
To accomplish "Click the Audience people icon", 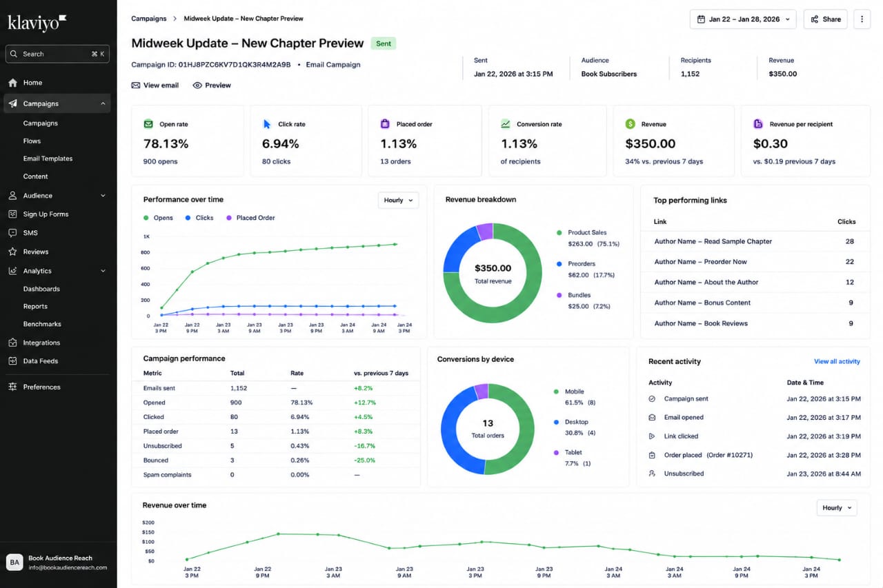I will (x=12, y=196).
